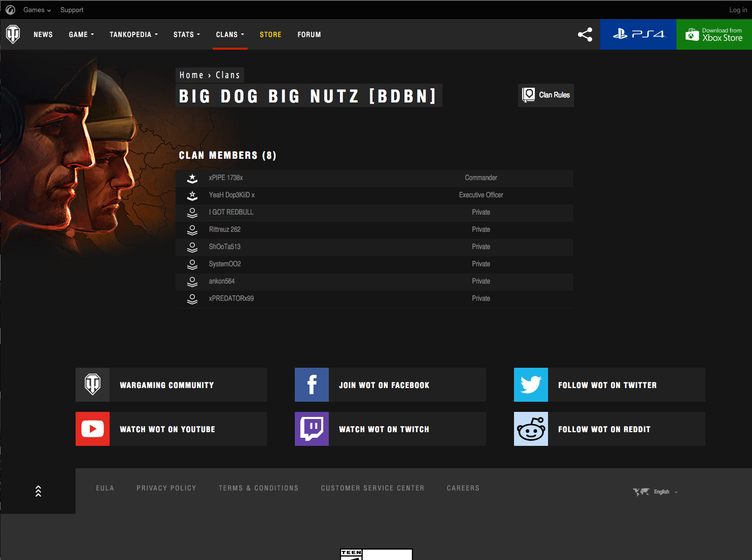Image resolution: width=752 pixels, height=560 pixels.
Task: Click the Log in link
Action: coord(738,10)
